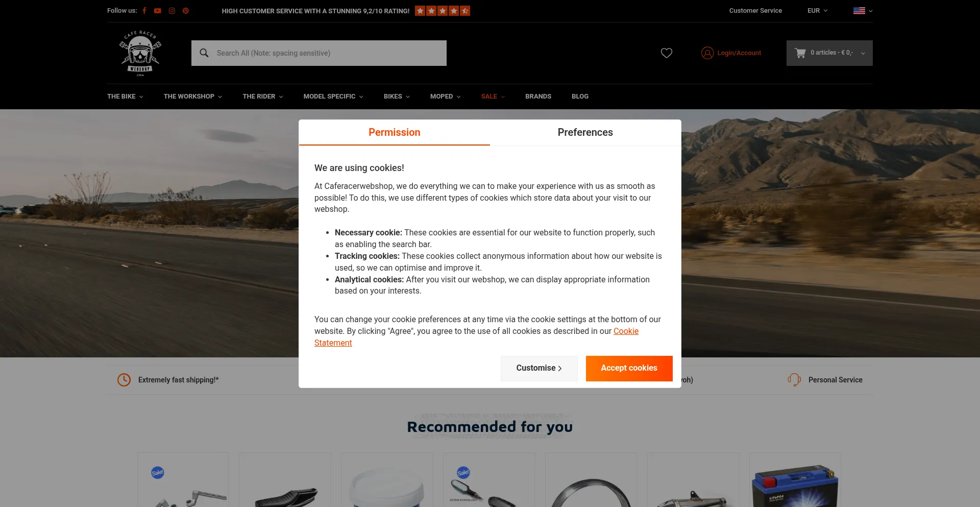
Task: Expand the SALE menu
Action: (493, 96)
